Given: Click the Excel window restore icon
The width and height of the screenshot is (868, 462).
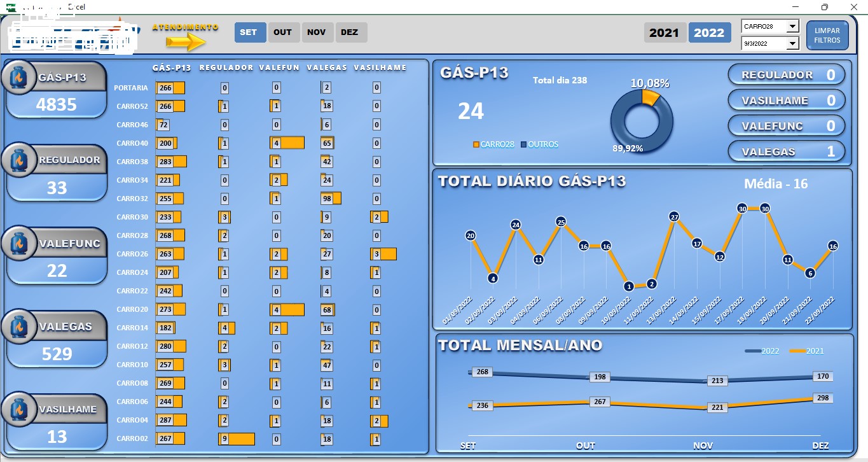Looking at the screenshot, I should click(825, 7).
